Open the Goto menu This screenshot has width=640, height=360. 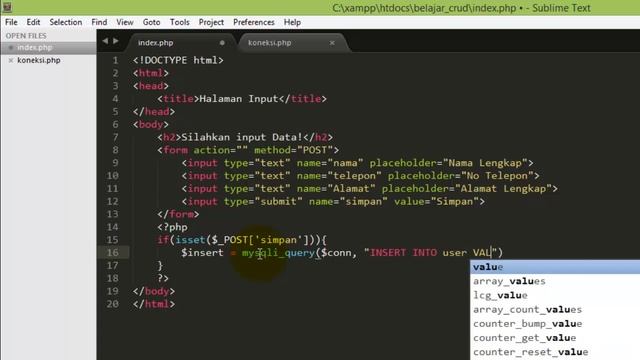tap(151, 22)
